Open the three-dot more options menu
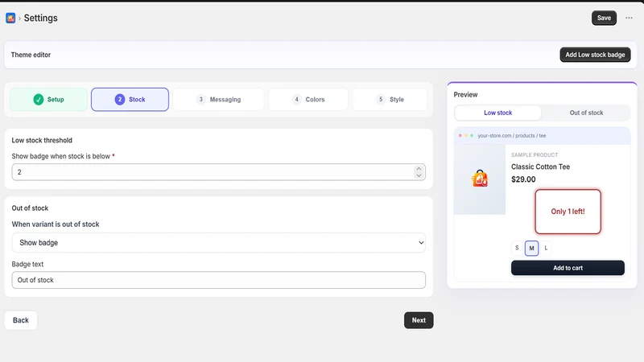 (x=629, y=18)
